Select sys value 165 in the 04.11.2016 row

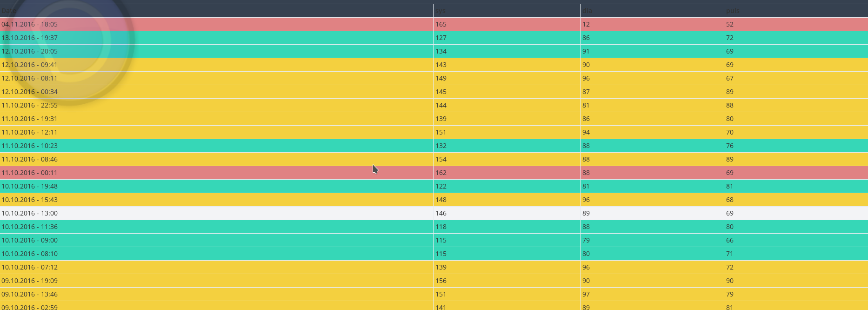pos(507,24)
